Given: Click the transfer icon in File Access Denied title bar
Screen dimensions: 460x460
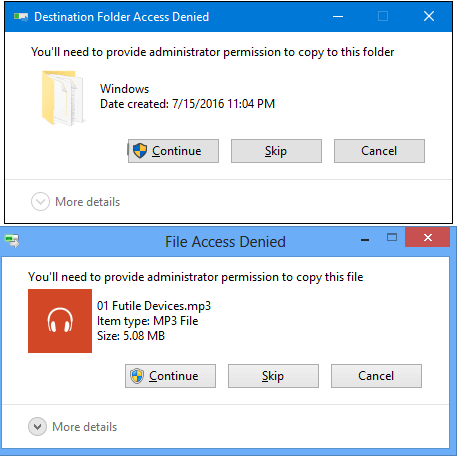Looking at the screenshot, I should coord(12,241).
